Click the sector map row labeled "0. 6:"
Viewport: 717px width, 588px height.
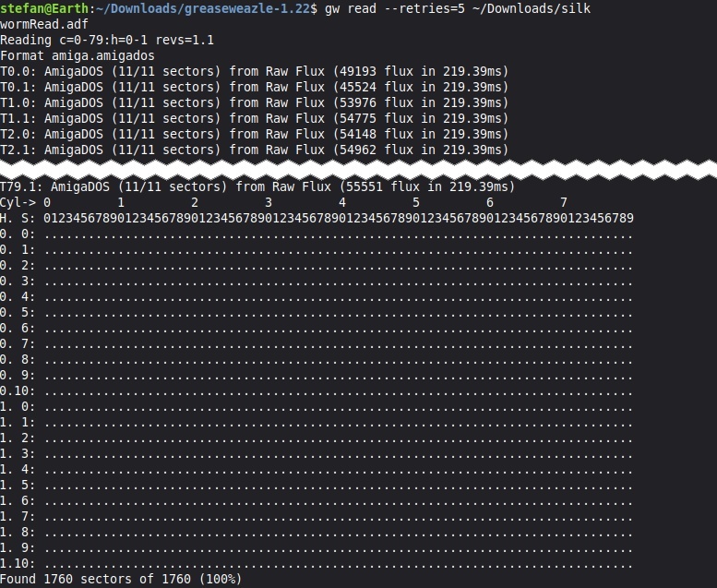pyautogui.click(x=317, y=328)
